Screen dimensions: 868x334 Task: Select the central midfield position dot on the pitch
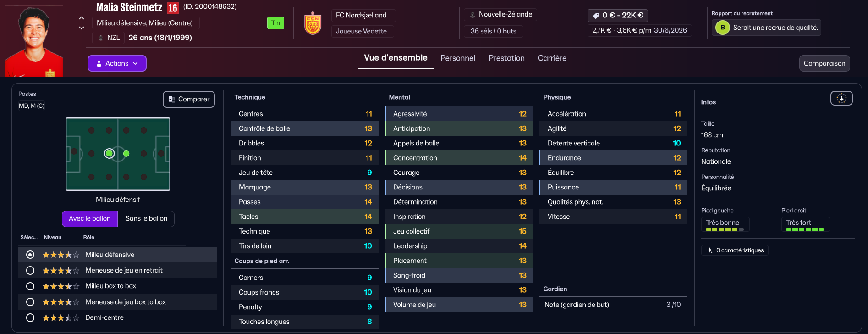coord(126,154)
